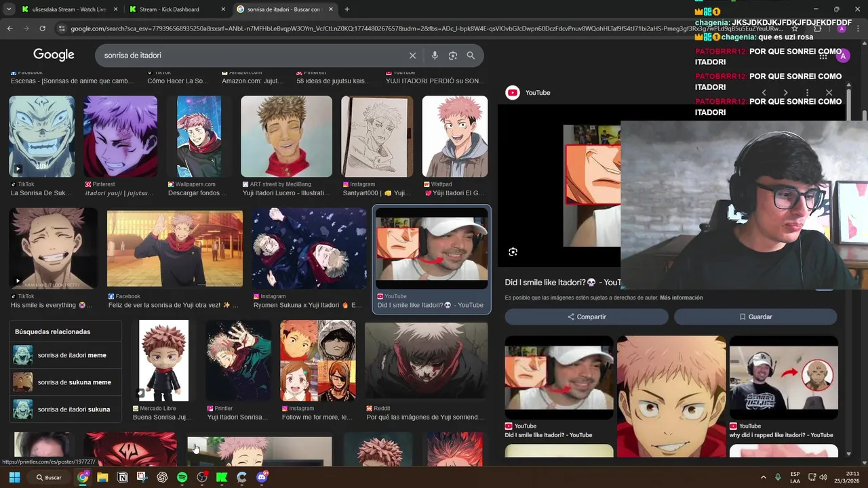Open the Más información link
The image size is (868, 488).
point(682,298)
